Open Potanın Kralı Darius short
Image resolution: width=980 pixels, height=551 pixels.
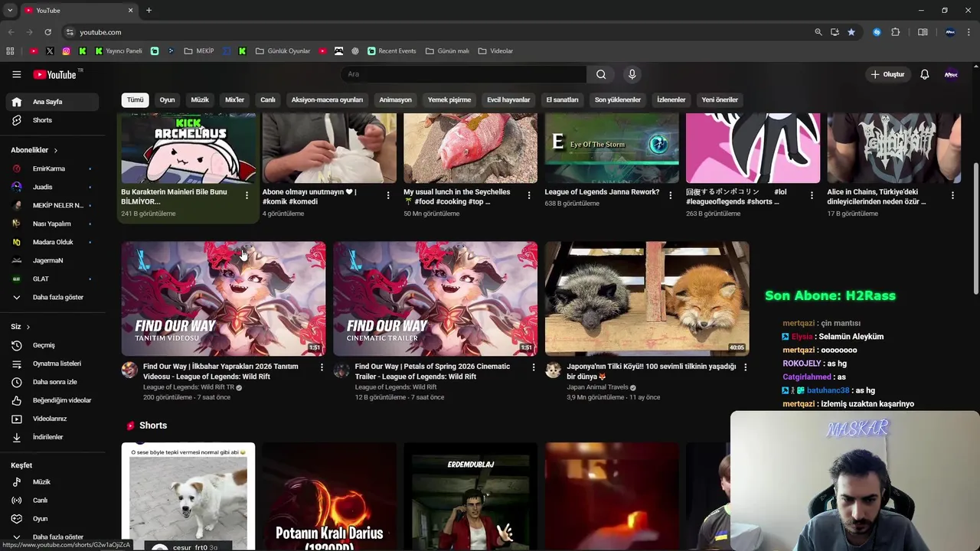click(x=329, y=496)
